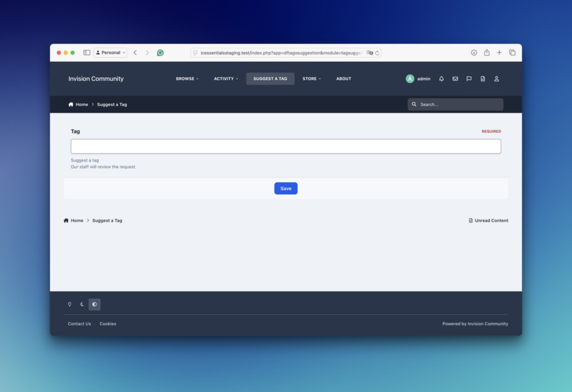Switch to light theme bulb toggle
This screenshot has width=572, height=392.
point(70,304)
